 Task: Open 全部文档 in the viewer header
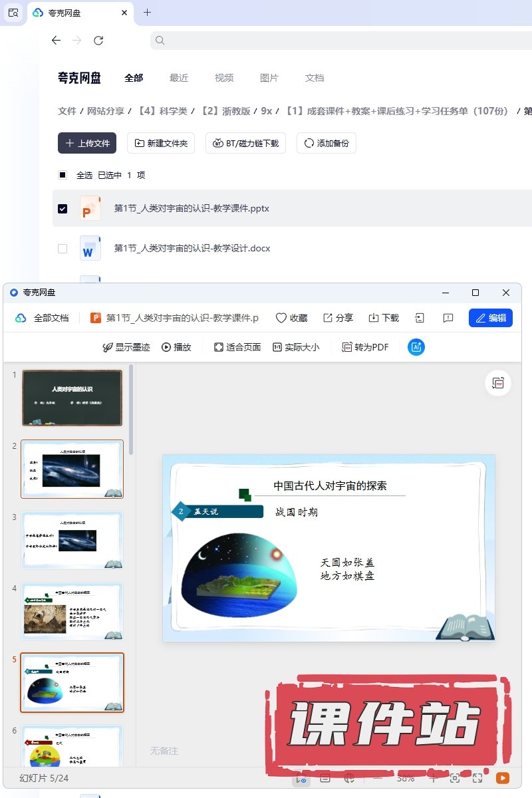tap(44, 318)
